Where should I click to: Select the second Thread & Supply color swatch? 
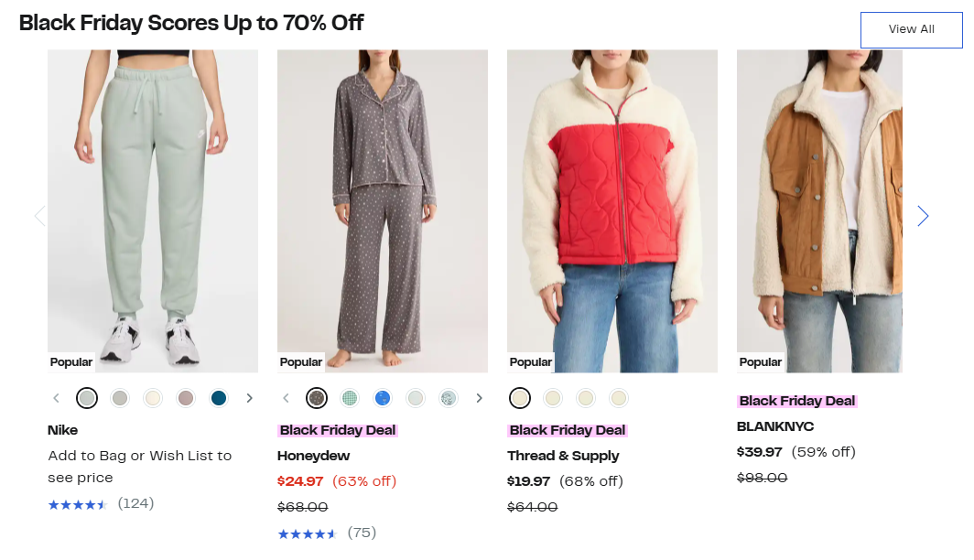click(x=553, y=398)
